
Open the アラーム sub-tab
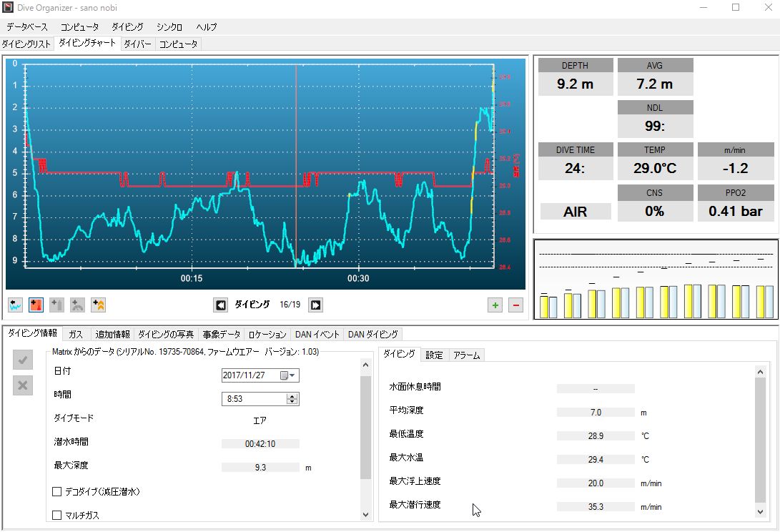click(x=466, y=355)
